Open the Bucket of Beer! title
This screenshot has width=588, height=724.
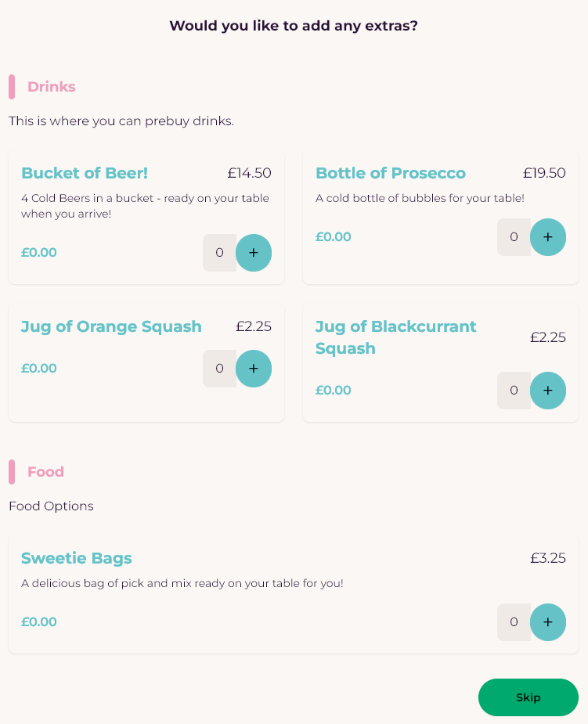pyautogui.click(x=85, y=173)
